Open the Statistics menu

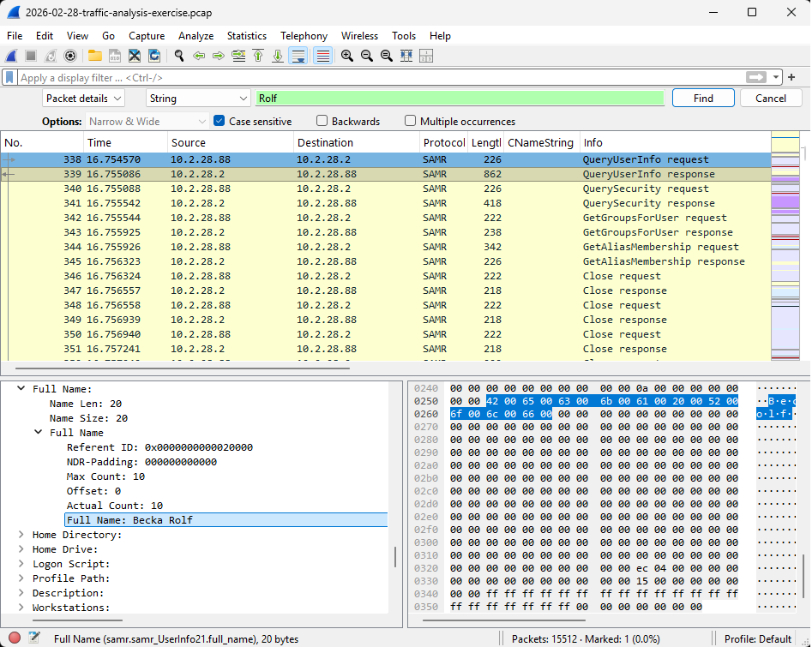point(246,36)
